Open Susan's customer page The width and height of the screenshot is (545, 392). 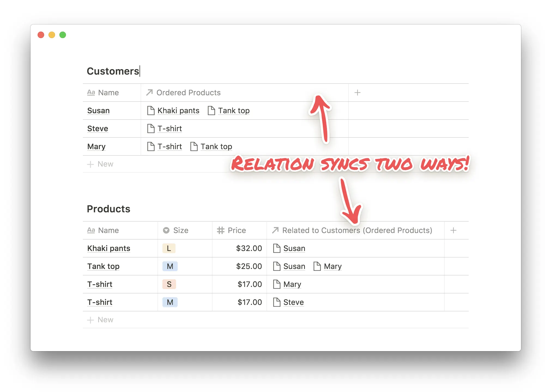98,111
